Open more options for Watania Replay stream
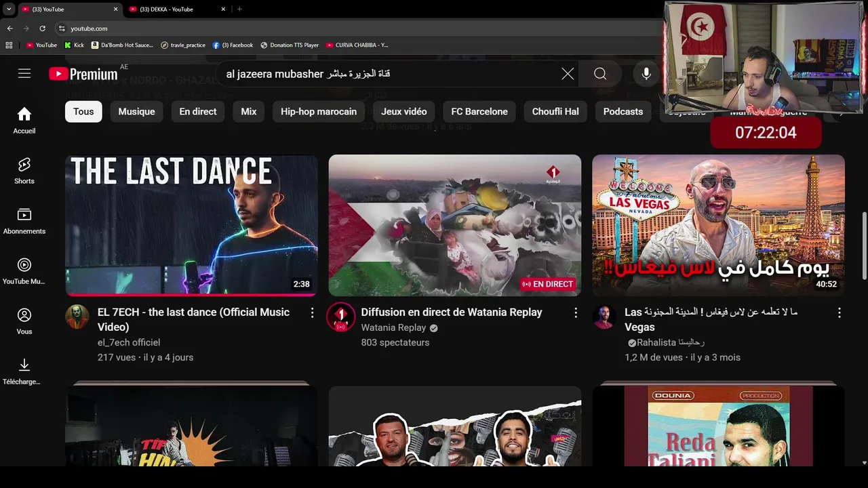Image resolution: width=868 pixels, height=488 pixels. point(576,312)
